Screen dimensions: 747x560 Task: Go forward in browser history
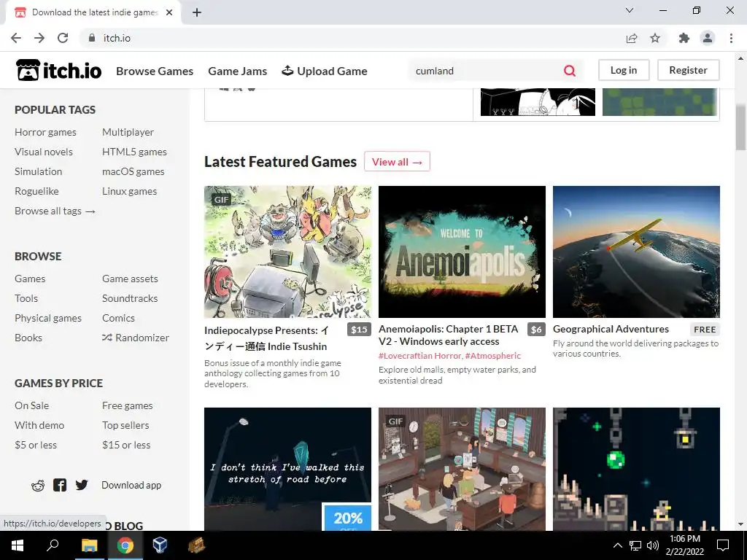39,38
